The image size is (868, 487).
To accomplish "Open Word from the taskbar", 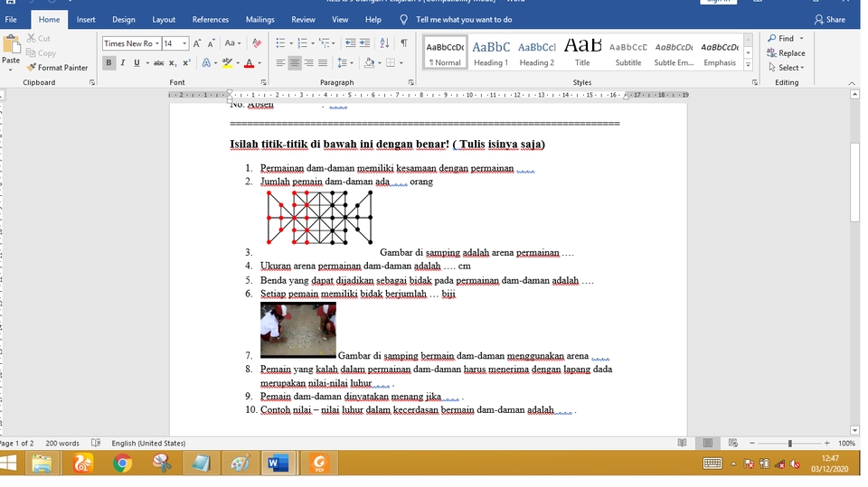I will [278, 464].
